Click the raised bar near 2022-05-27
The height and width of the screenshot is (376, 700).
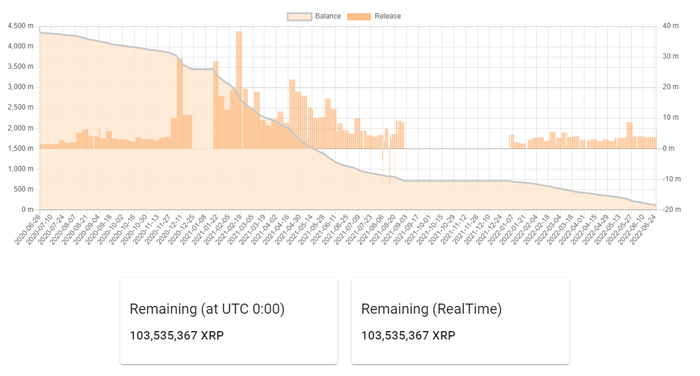630,135
